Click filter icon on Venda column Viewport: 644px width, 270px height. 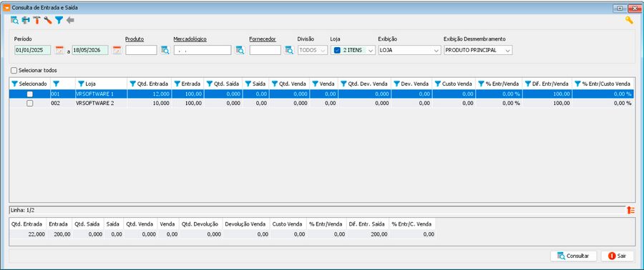tap(315, 84)
